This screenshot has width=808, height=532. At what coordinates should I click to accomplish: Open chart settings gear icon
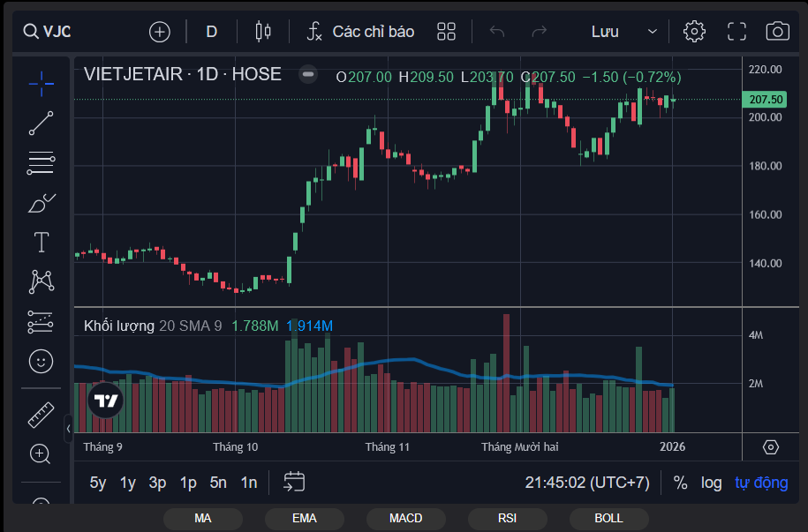tap(694, 32)
